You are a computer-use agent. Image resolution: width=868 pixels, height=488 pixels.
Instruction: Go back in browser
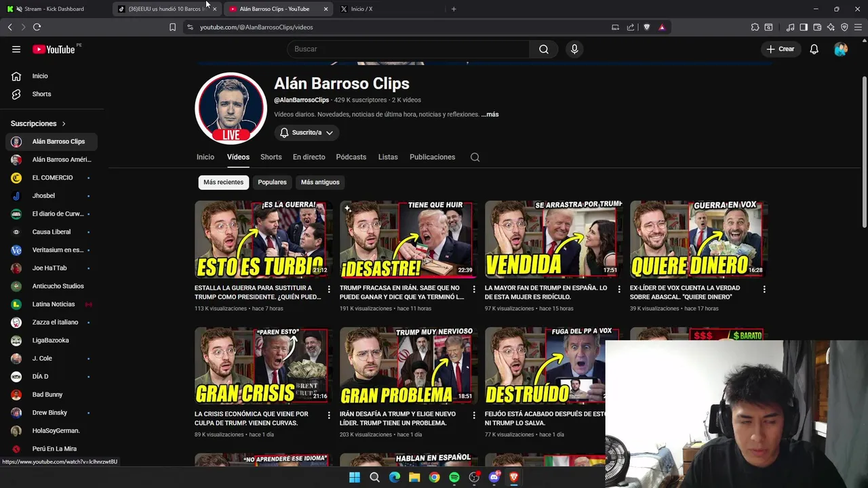[9, 27]
